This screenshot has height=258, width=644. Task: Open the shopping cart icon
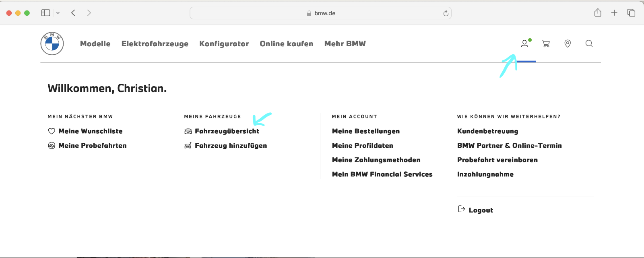click(x=546, y=43)
